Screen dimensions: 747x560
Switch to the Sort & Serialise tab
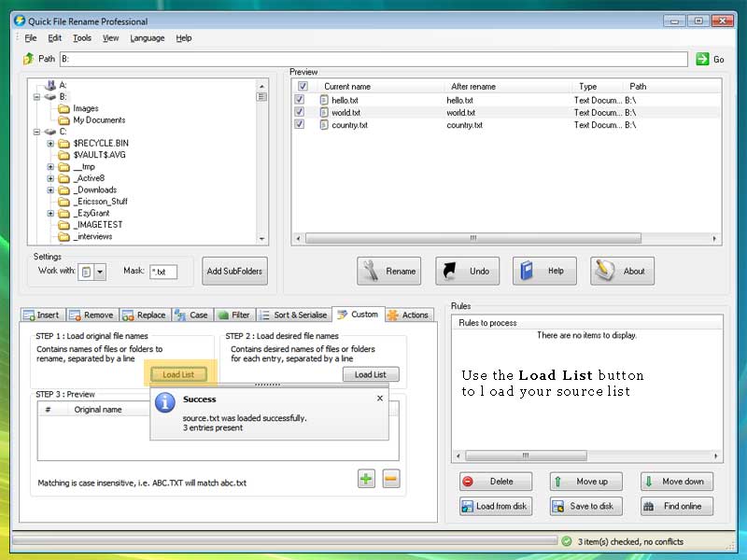point(294,315)
